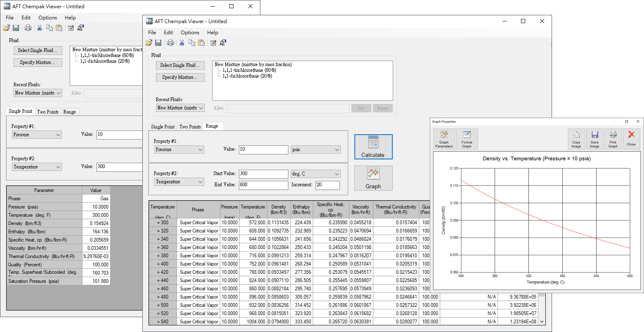Click PSI units icon in back window toolbar
644x332 pixels.
click(x=80, y=28)
